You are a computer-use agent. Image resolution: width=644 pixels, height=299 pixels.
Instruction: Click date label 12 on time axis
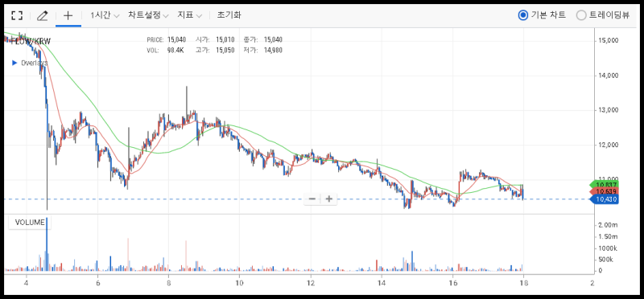click(x=311, y=283)
